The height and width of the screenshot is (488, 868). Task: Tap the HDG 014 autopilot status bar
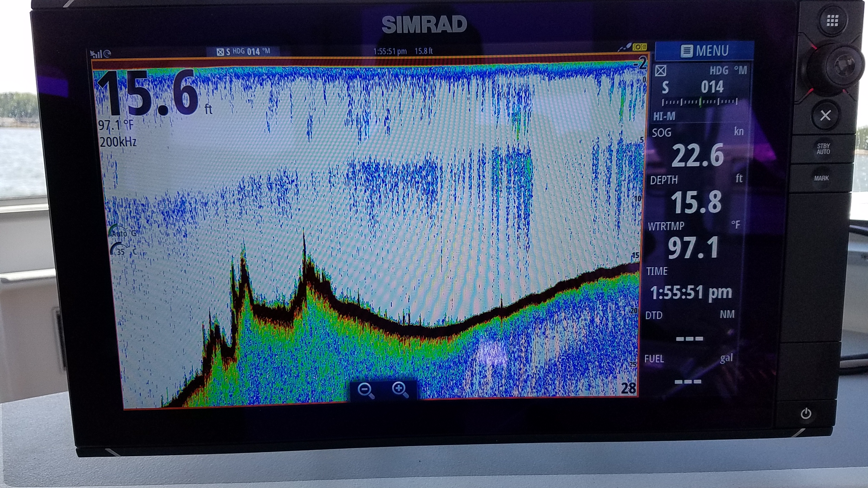tap(243, 52)
